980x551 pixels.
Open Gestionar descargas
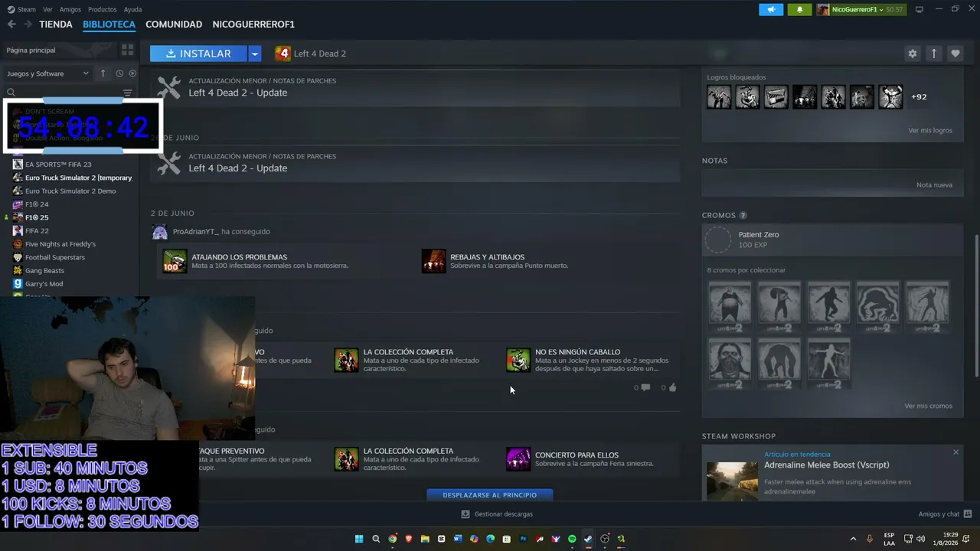click(x=496, y=514)
